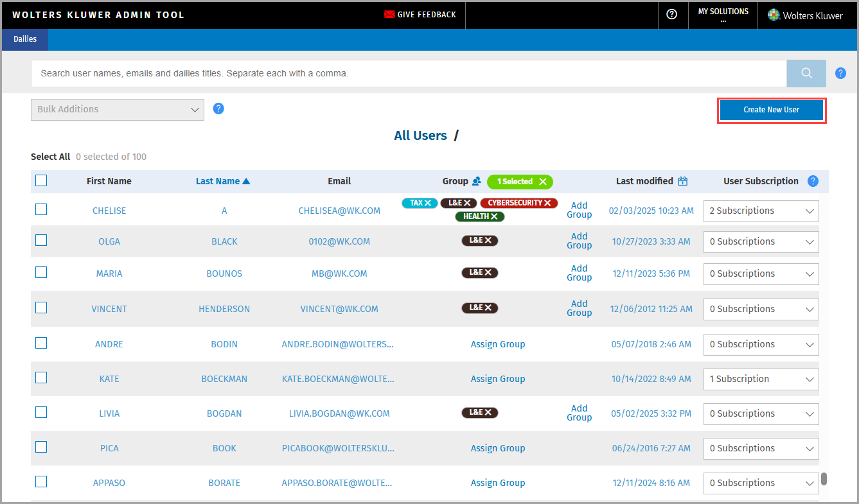Expand Appaso Borate's subscriptions dropdown
Screen dimensions: 859x504
[x=761, y=483]
